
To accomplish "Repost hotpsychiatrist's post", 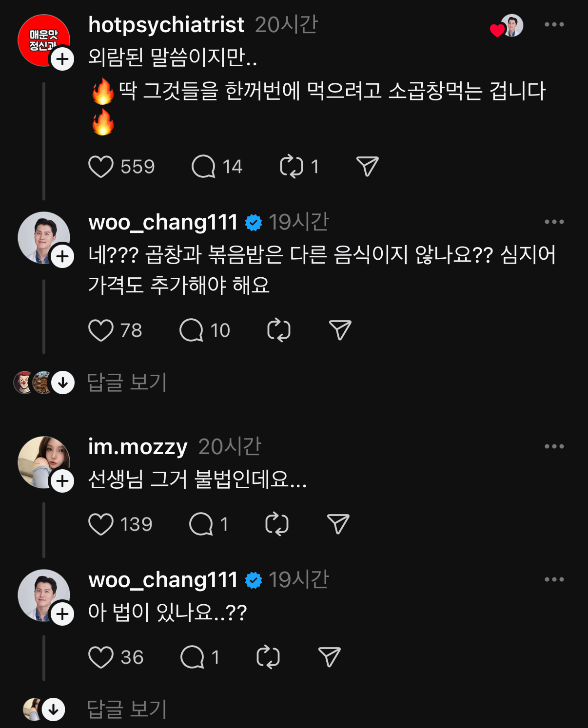I will click(x=292, y=167).
